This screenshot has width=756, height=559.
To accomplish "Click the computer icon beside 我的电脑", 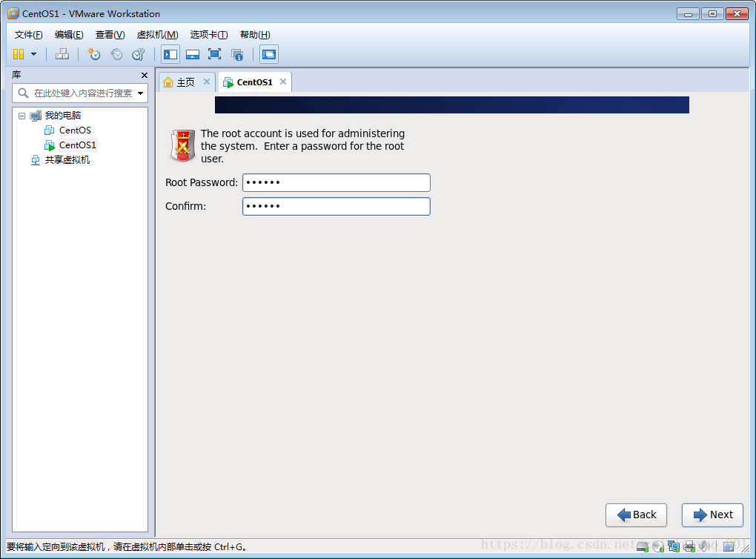I will (36, 116).
